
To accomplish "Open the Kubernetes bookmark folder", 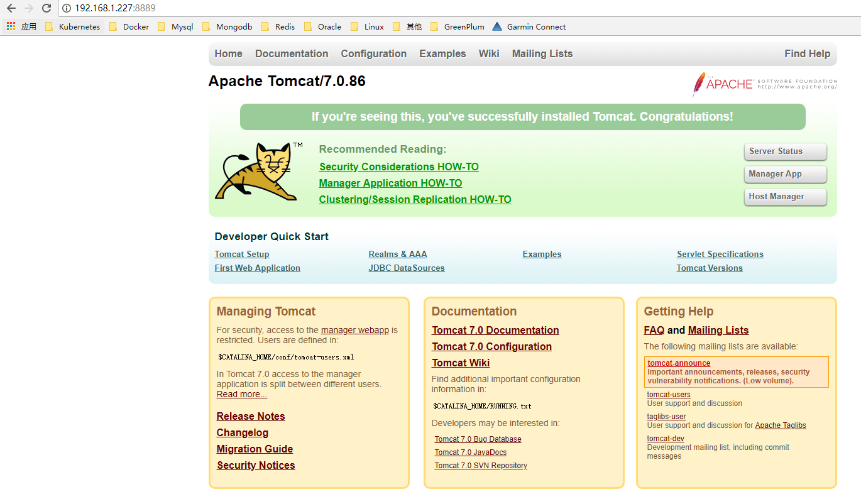I will pyautogui.click(x=73, y=26).
